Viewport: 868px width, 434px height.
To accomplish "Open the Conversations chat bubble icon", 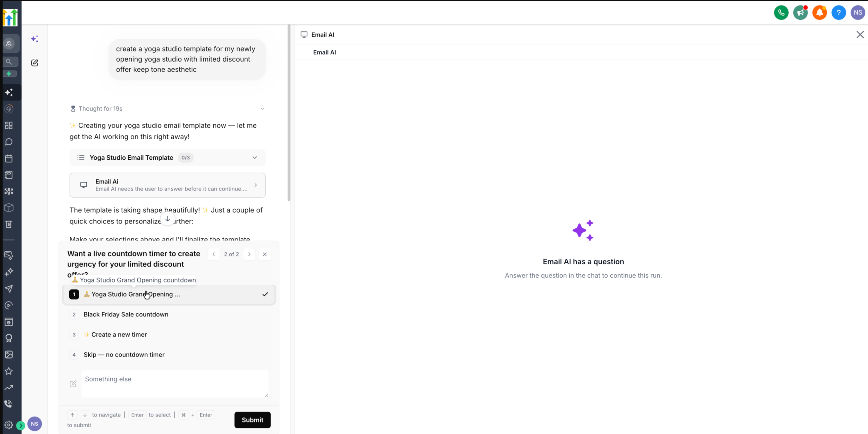I will pyautogui.click(x=9, y=142).
